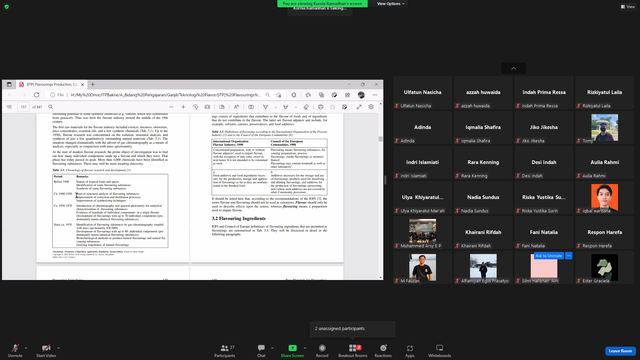Open more options on Silmi Hafizhah tile
The height and width of the screenshot is (360, 640).
pyautogui.click(x=569, y=256)
